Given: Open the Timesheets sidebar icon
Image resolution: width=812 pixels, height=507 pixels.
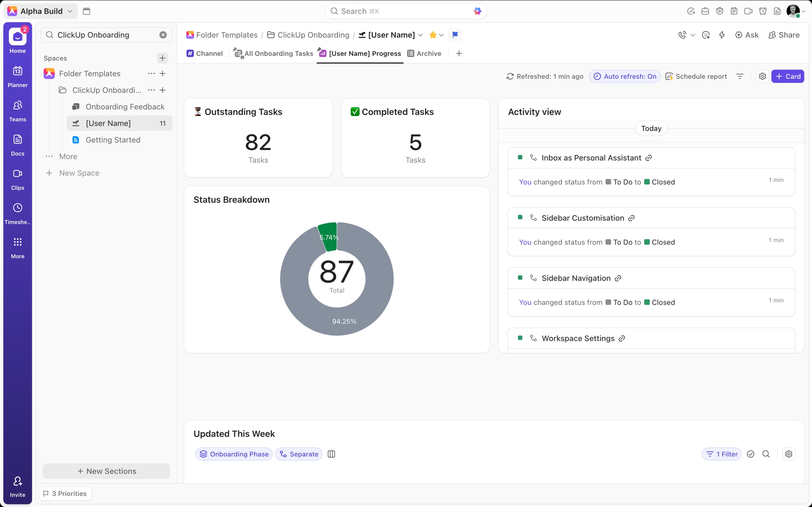Looking at the screenshot, I should click(x=17, y=213).
